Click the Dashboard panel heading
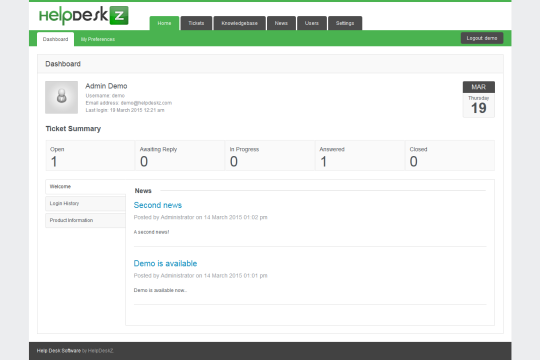Screen dimensions: 540x360 [63, 64]
